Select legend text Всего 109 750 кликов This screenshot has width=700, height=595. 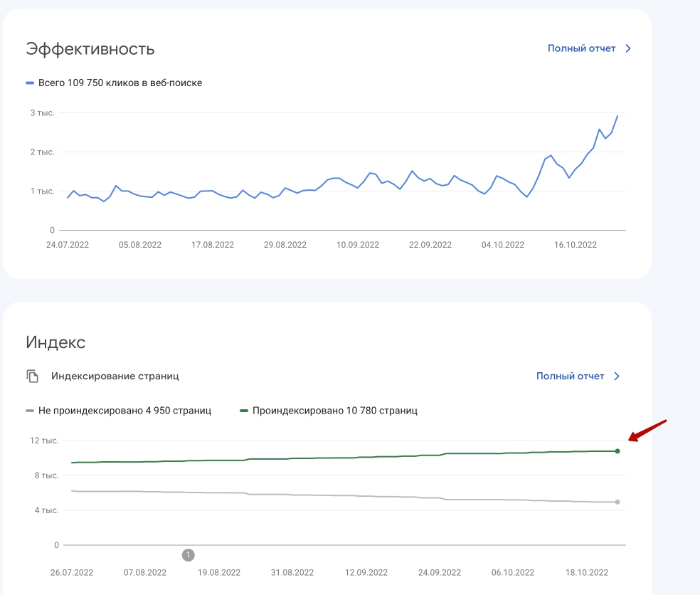120,83
